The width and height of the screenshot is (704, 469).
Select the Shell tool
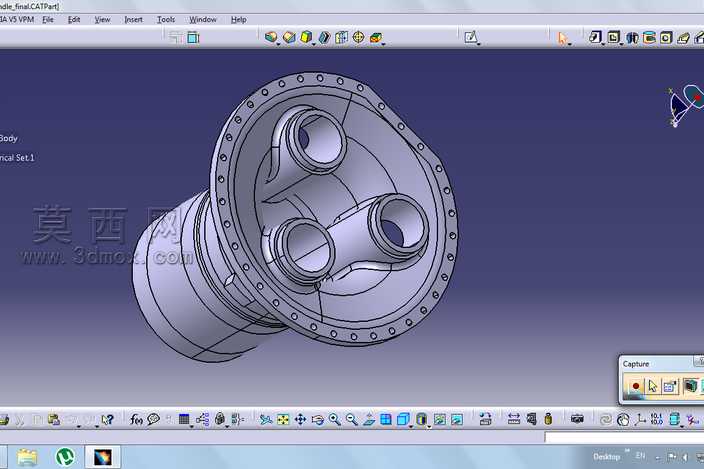(324, 37)
